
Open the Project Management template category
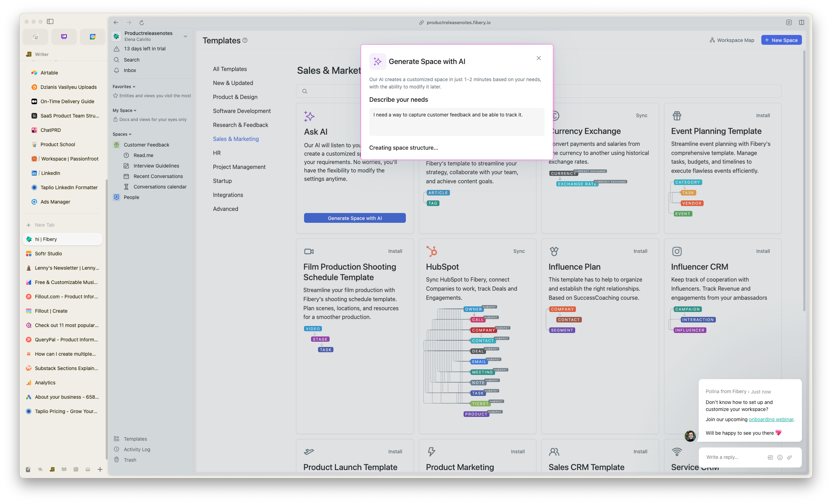tap(239, 167)
